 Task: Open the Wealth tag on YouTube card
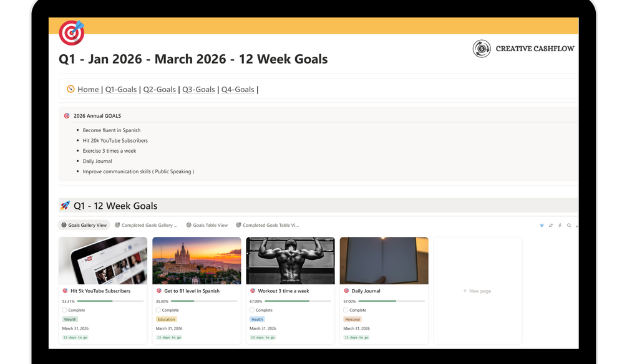coord(70,319)
